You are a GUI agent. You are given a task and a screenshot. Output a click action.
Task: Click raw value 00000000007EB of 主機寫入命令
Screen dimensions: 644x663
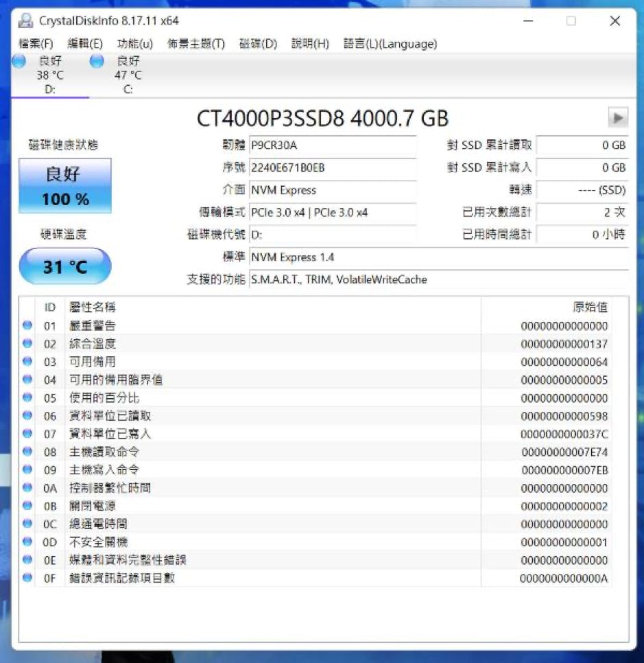click(x=564, y=470)
